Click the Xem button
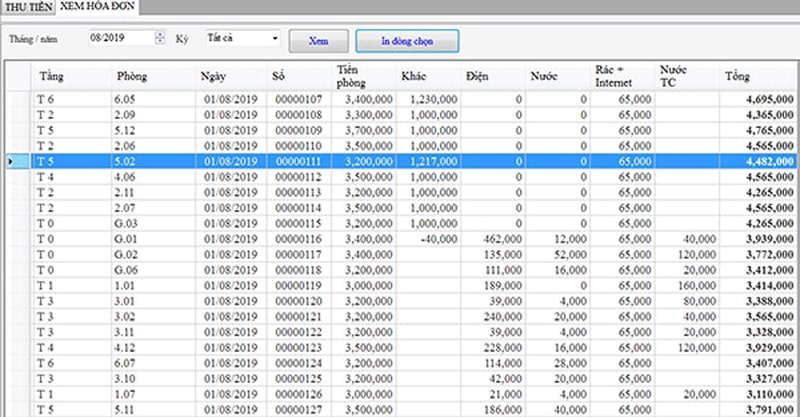Image resolution: width=800 pixels, height=417 pixels. [318, 41]
